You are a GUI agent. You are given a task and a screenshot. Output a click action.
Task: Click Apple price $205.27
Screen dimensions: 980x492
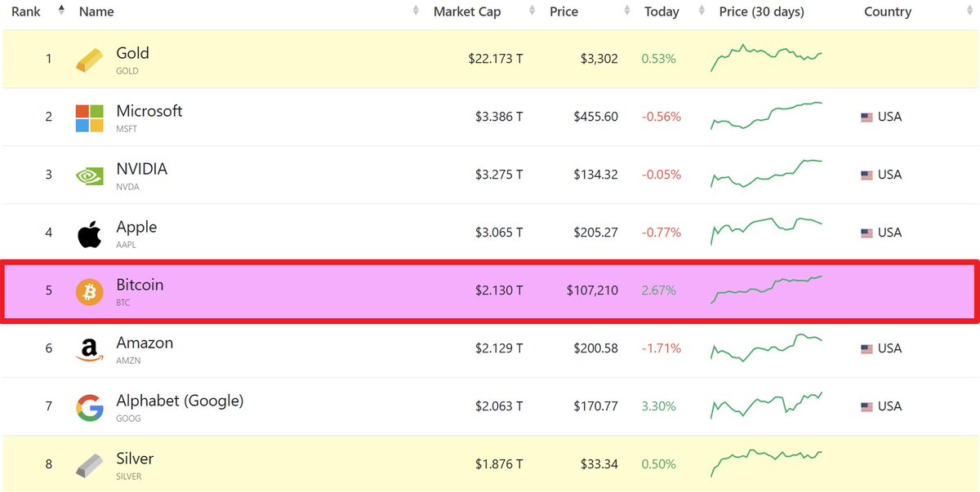pyautogui.click(x=596, y=233)
